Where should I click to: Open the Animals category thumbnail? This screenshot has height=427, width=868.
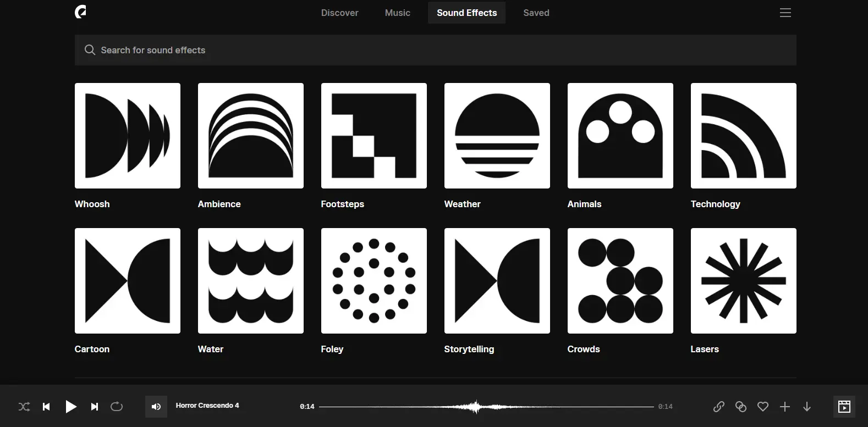[x=620, y=136]
